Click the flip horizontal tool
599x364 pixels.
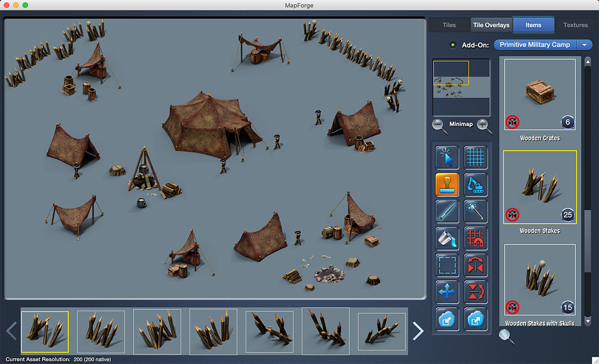click(475, 265)
